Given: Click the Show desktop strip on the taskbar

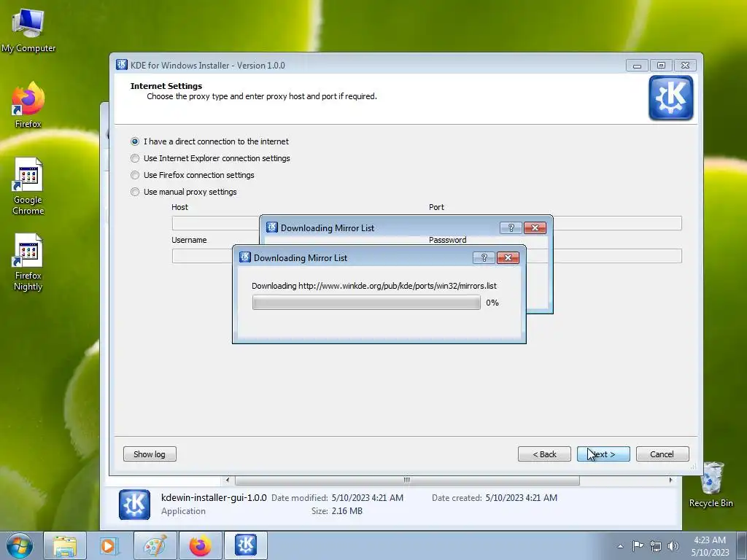Looking at the screenshot, I should (x=742, y=545).
